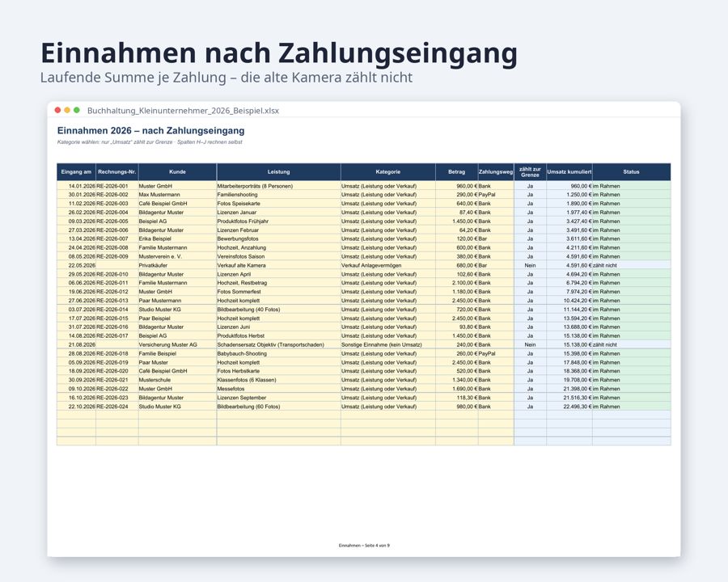Viewport: 728px width, 582px height.
Task: Click sheet heading 'Einnahmen 2026 – nach Zahlungseingang'
Action: point(151,130)
